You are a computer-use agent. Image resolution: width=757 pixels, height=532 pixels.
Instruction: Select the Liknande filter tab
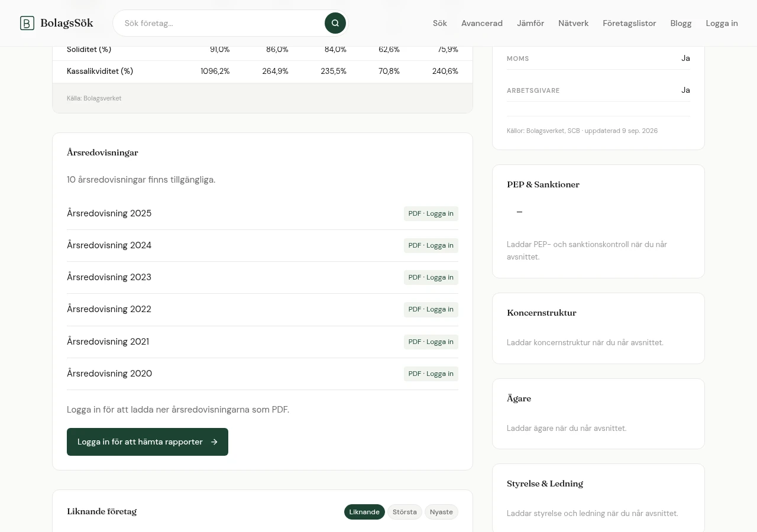[x=364, y=512]
